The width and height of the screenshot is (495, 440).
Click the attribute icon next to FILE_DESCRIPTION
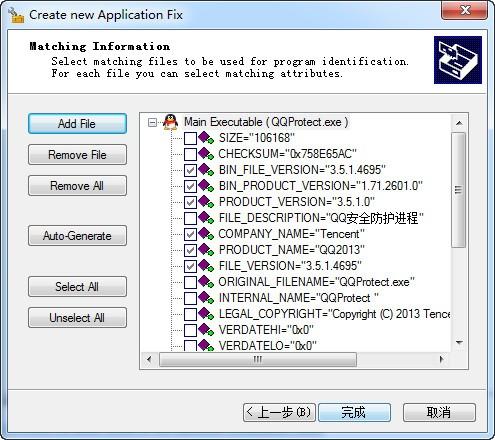click(x=206, y=218)
